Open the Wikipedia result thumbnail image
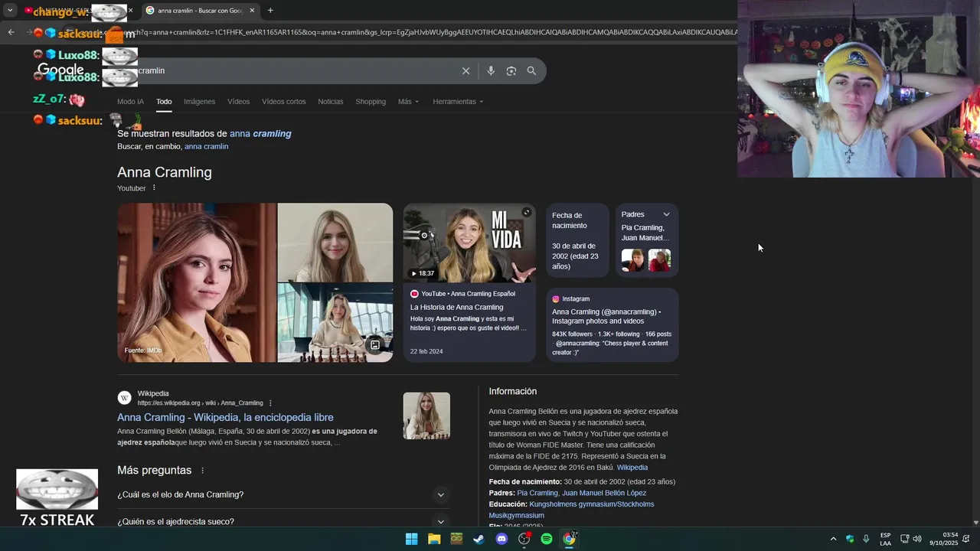The width and height of the screenshot is (980, 551). (426, 416)
